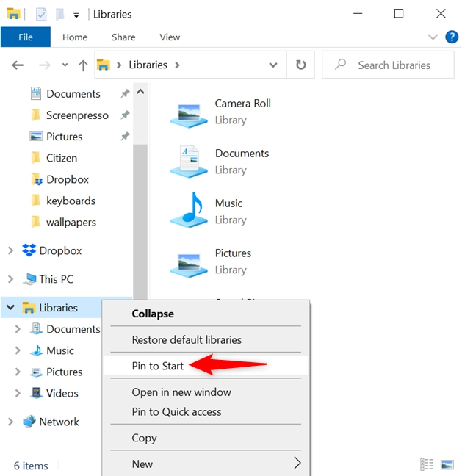Open the Music library icon in main pane

(x=189, y=210)
